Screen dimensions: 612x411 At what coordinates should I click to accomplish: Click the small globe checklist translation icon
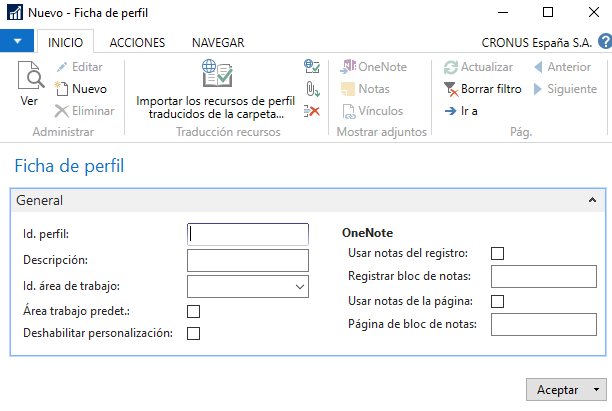click(312, 66)
